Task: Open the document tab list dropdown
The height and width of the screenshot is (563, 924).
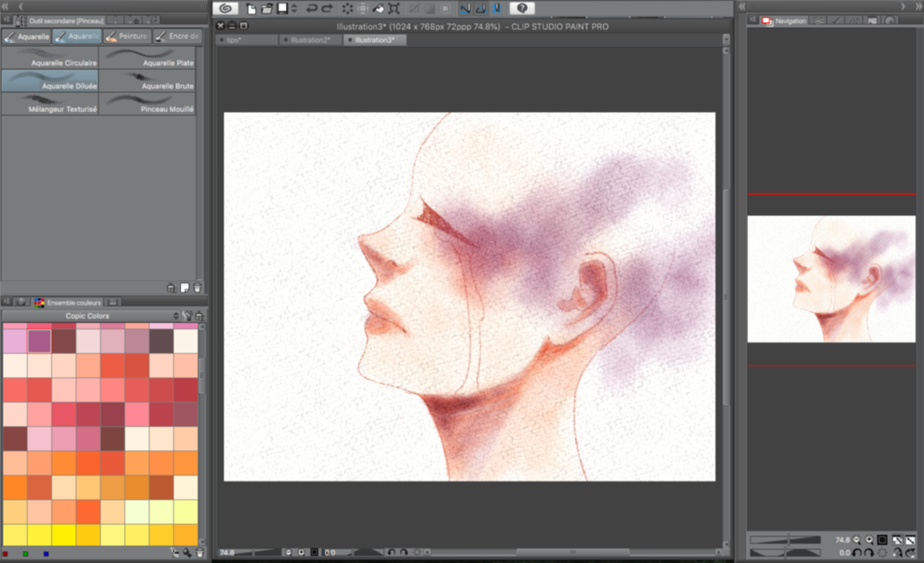Action: pos(726,40)
